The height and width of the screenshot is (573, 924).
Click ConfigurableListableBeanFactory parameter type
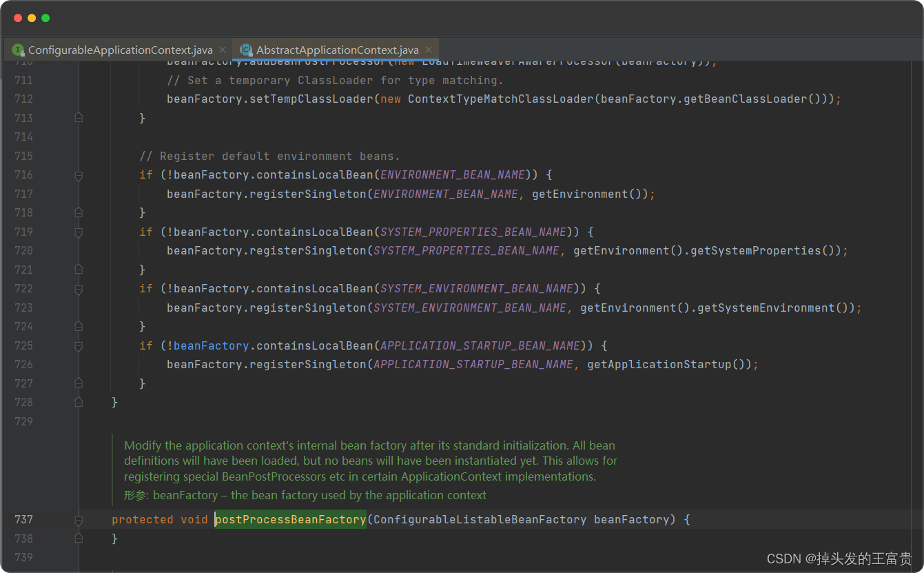point(480,519)
